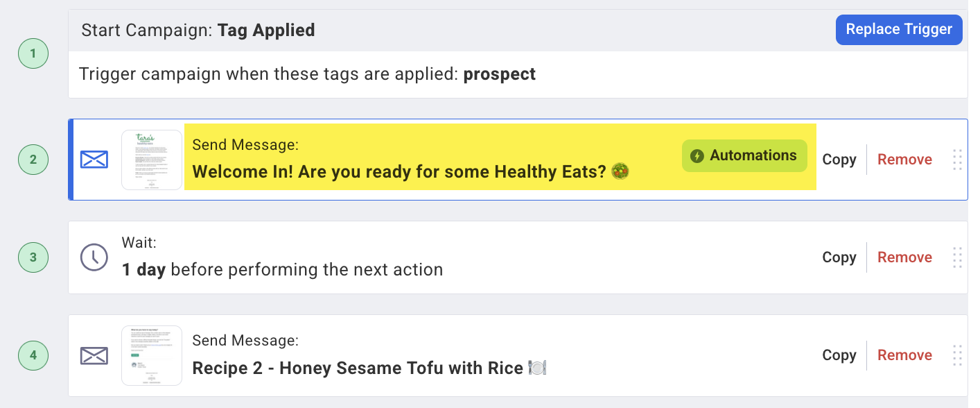Select step number 2 circle
Viewport: 980px width, 408px height.
tap(33, 160)
